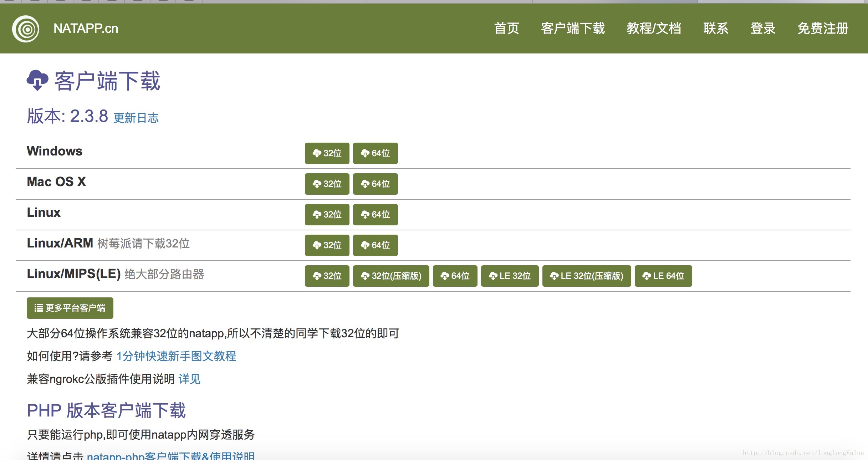Download Windows 32位 client
The width and height of the screenshot is (868, 460).
click(x=327, y=153)
